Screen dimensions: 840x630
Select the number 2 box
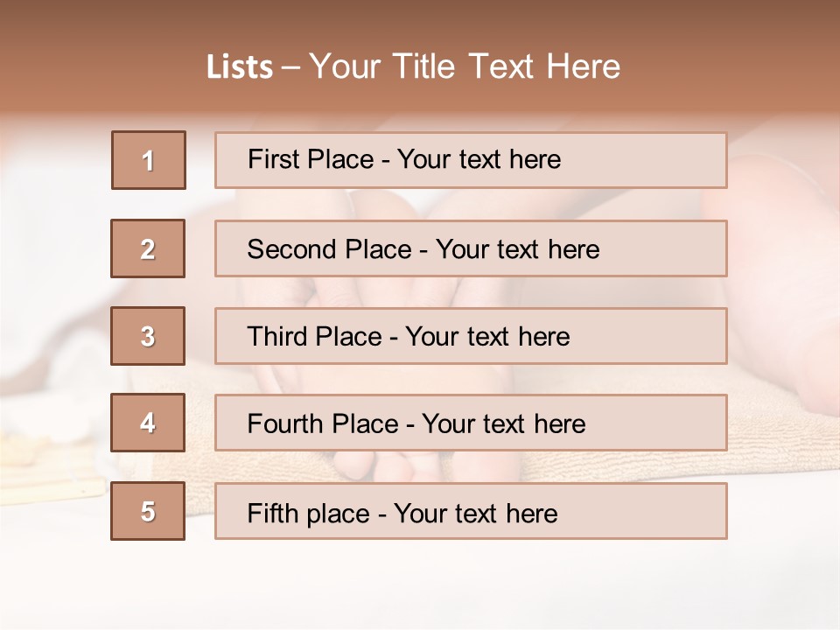click(x=148, y=248)
